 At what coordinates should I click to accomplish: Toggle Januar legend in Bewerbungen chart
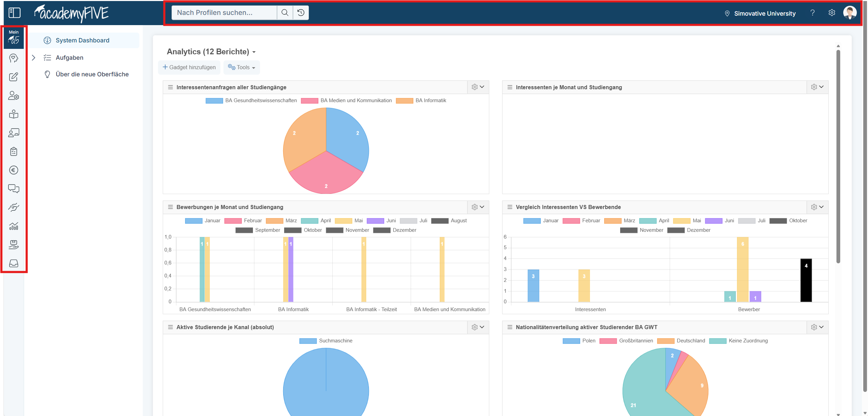[202, 221]
